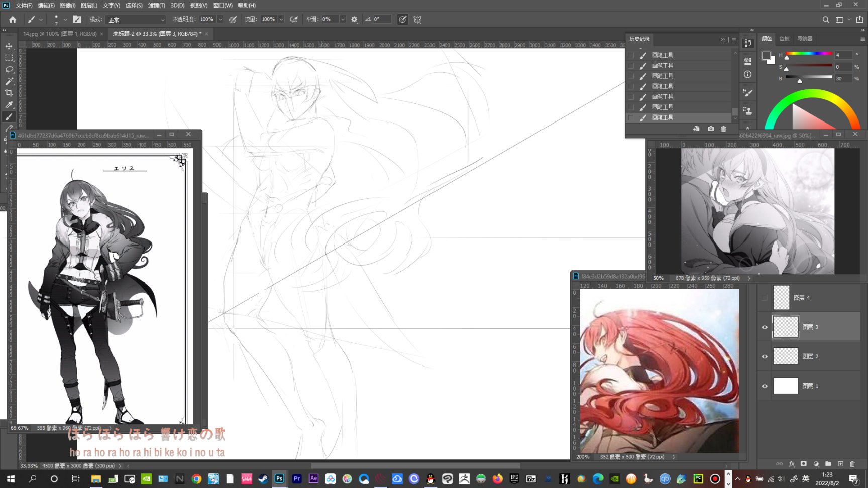Click the hue H slider bar
This screenshot has height=488, width=868.
pyautogui.click(x=809, y=54)
